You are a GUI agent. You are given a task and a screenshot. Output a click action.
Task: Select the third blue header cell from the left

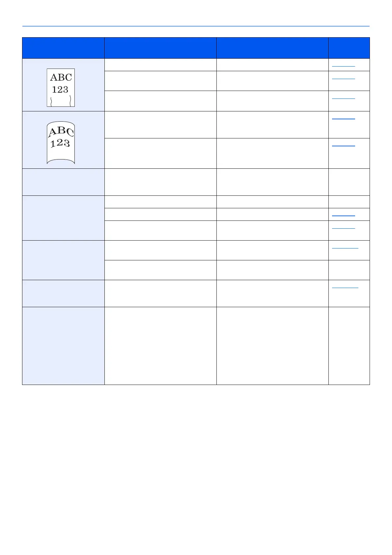tap(272, 48)
